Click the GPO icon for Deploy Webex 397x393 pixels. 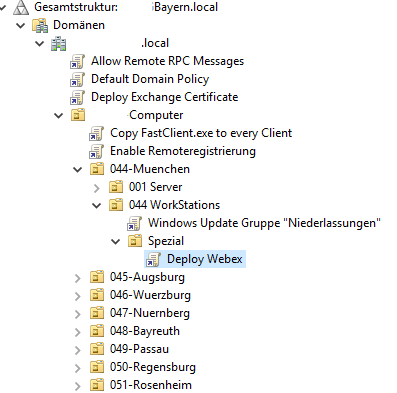154,260
